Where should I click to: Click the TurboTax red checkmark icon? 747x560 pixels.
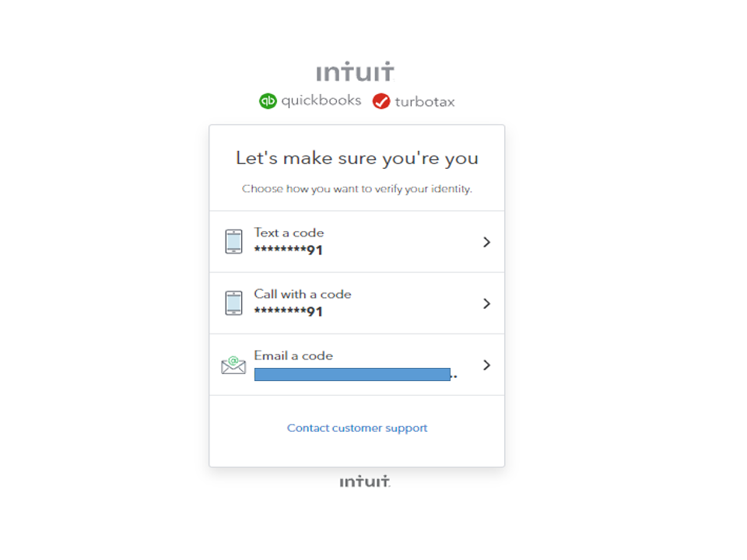(x=381, y=101)
